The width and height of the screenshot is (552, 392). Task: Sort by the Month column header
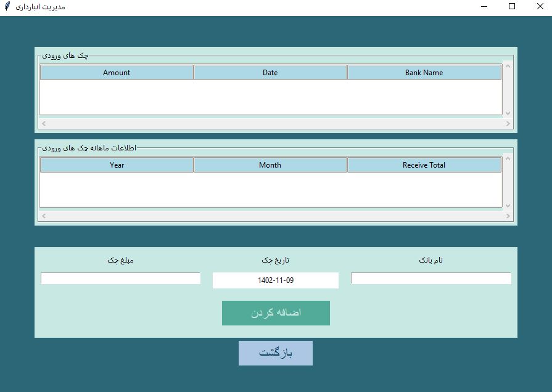click(x=270, y=165)
